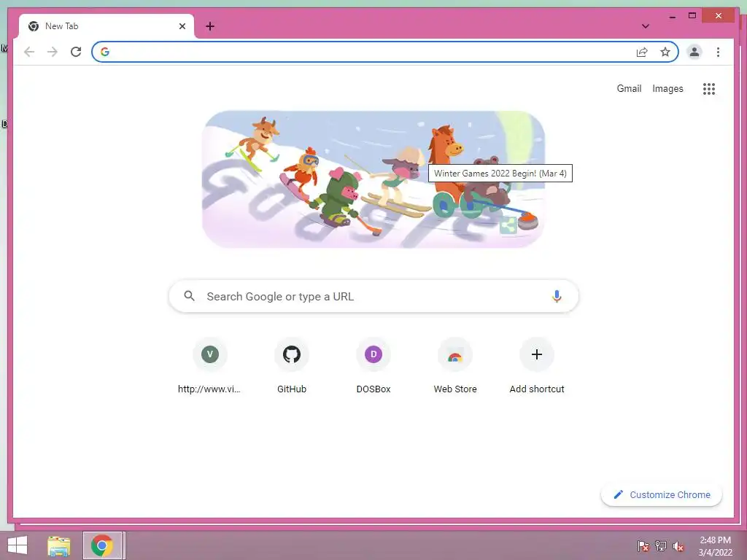Viewport: 747px width, 560px height.
Task: Open the Winter Games 2022 doodle
Action: coord(373,179)
